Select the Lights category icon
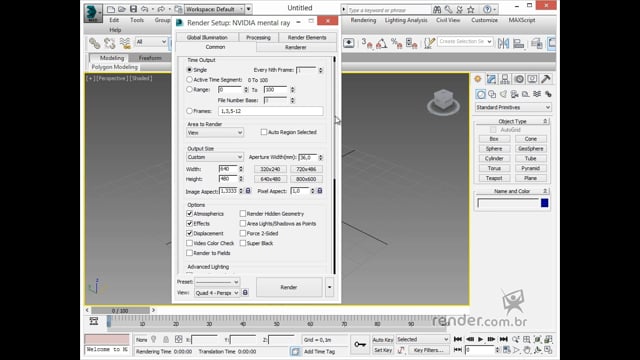Viewport: 640px width, 360px height. [503, 94]
